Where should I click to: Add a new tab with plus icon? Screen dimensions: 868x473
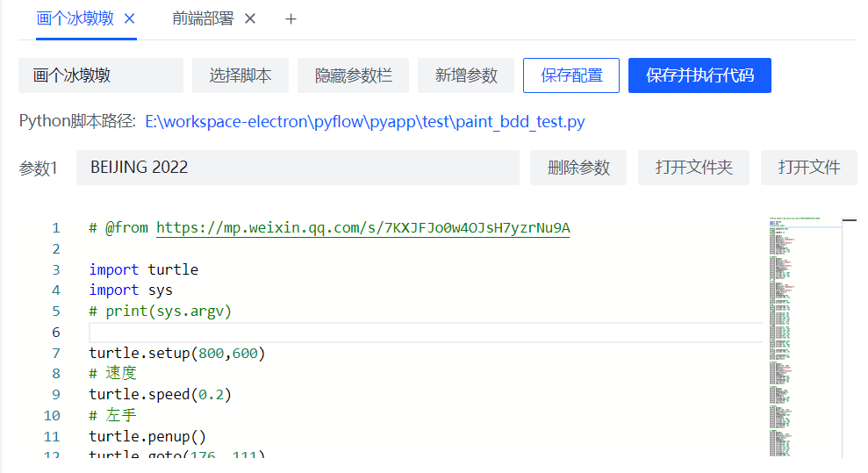click(291, 19)
